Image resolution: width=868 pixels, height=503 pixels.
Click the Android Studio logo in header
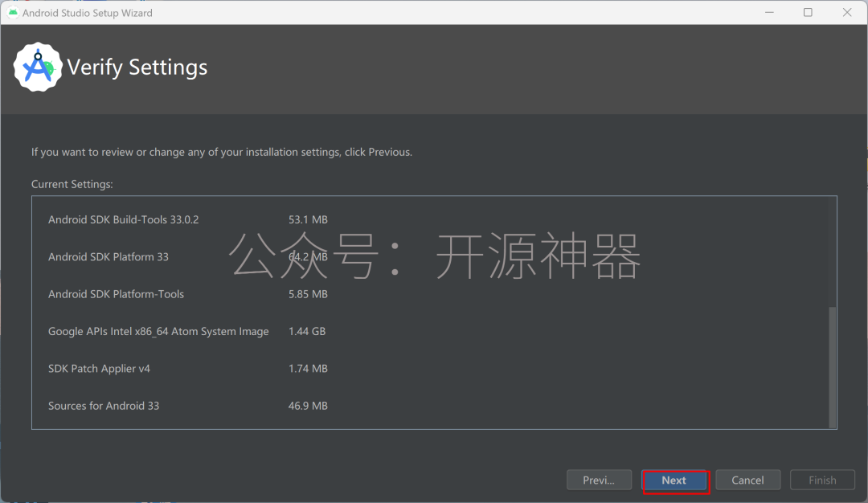tap(38, 68)
